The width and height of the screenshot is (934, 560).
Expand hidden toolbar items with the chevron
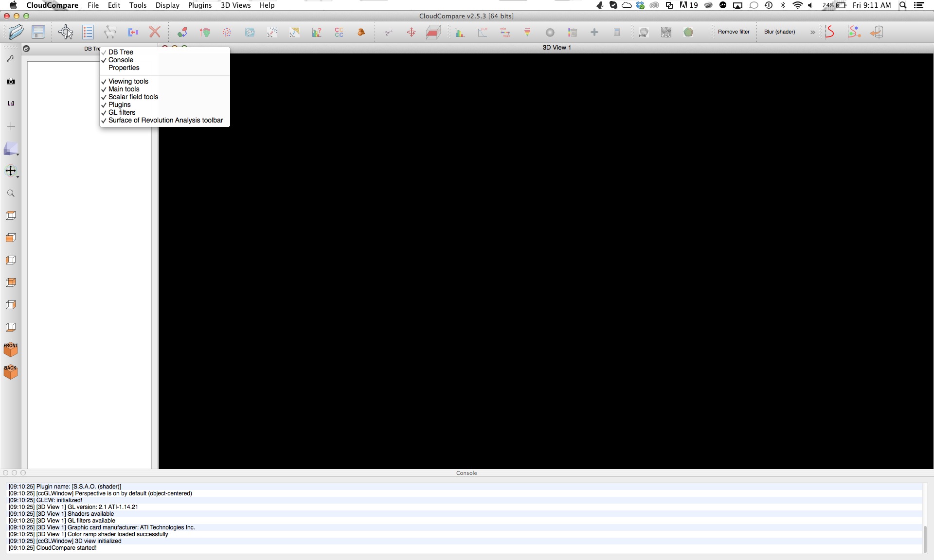point(812,32)
